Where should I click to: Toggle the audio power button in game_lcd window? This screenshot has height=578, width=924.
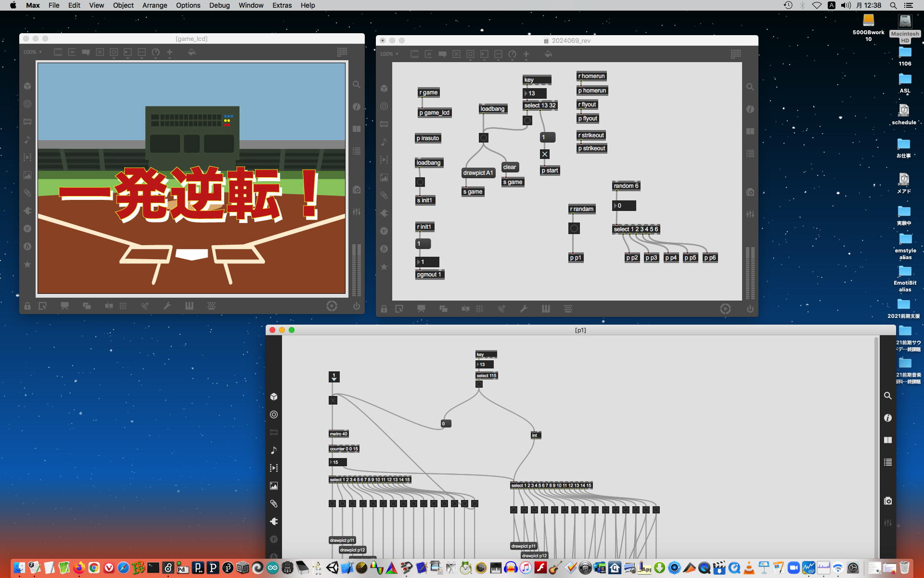tap(356, 306)
